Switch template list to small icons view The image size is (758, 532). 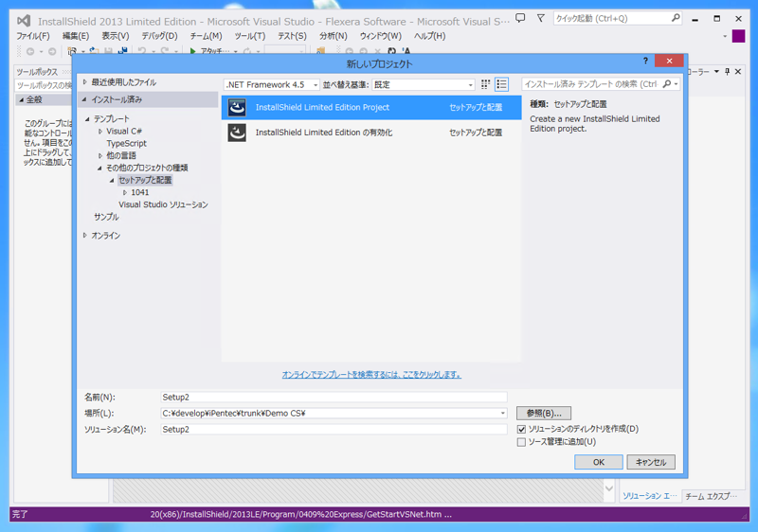(485, 84)
